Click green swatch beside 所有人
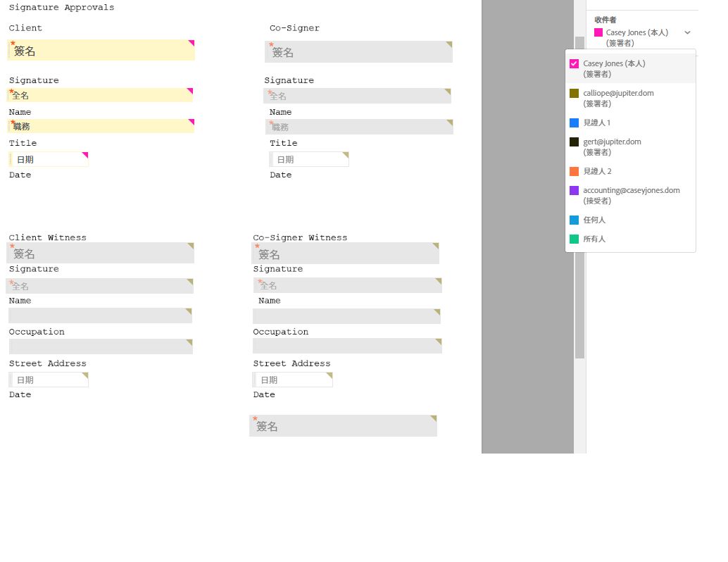 [575, 239]
